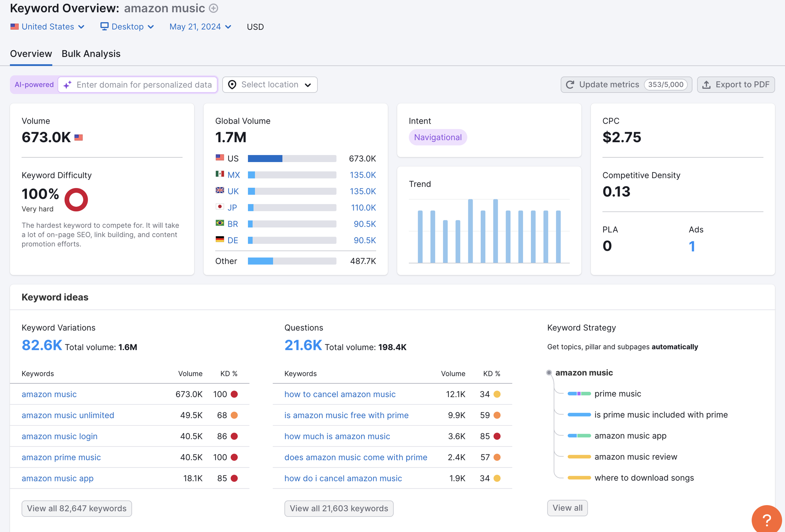
Task: Open does amazon music come with prime question
Action: pyautogui.click(x=356, y=457)
